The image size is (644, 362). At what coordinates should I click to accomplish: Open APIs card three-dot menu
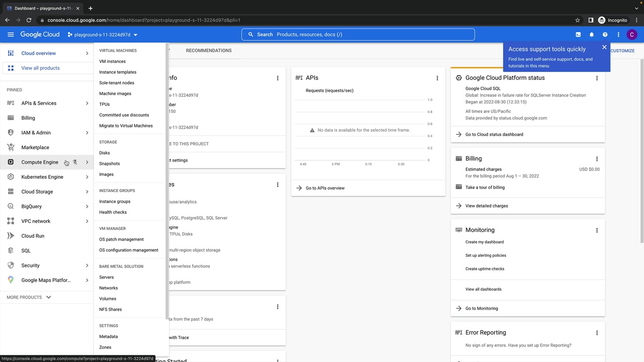click(x=437, y=78)
